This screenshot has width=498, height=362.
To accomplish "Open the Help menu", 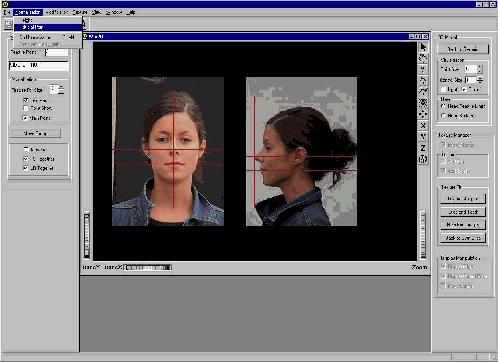I will tap(131, 12).
